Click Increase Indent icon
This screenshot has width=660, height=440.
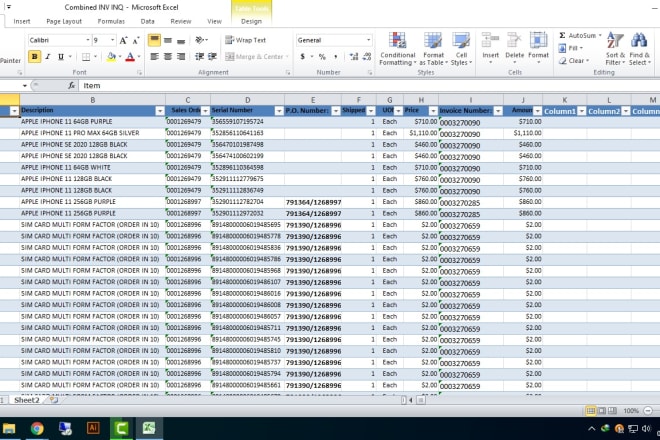tap(213, 56)
